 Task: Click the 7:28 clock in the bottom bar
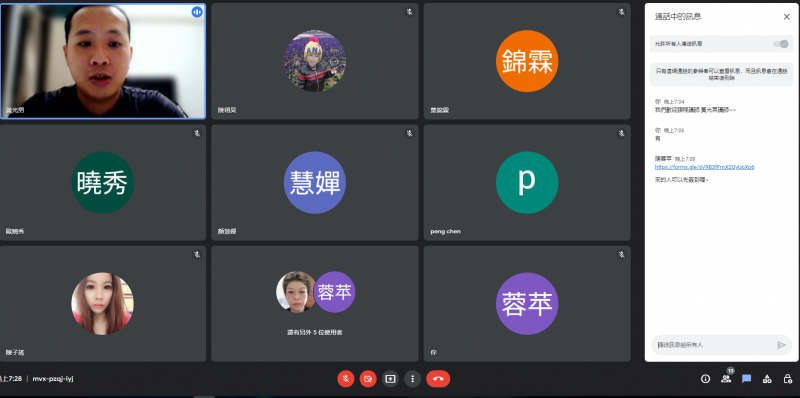pos(11,379)
